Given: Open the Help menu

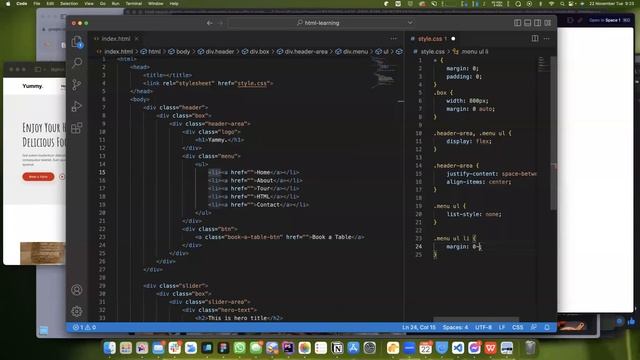Looking at the screenshot, I should (x=174, y=4).
